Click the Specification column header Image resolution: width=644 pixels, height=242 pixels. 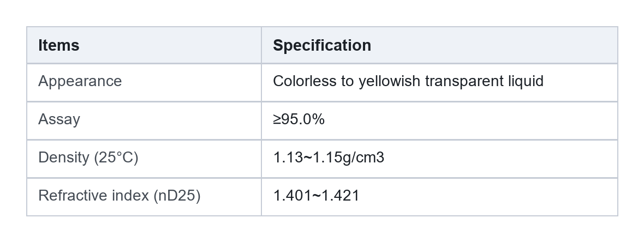322,45
